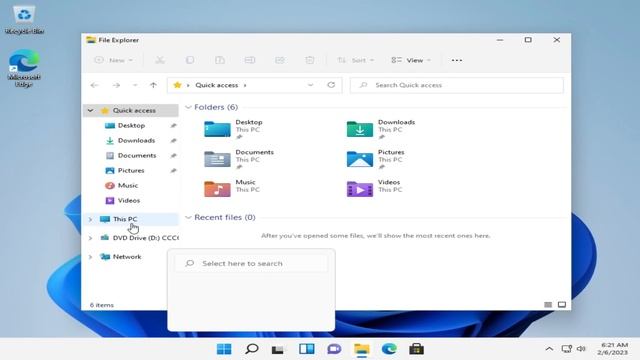Select Documents in navigation pane
640x360 pixels.
137,156
